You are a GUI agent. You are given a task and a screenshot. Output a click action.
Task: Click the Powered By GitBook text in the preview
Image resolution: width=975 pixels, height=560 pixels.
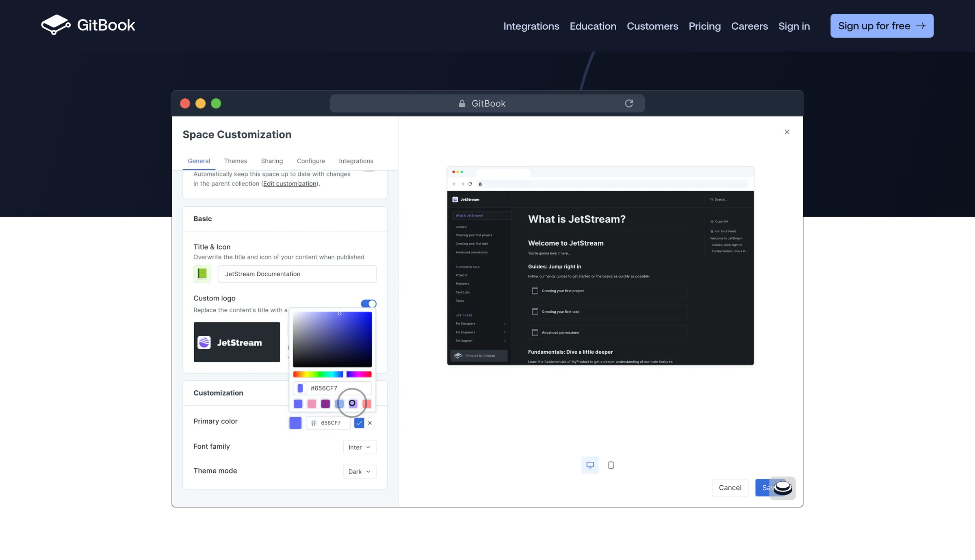480,356
